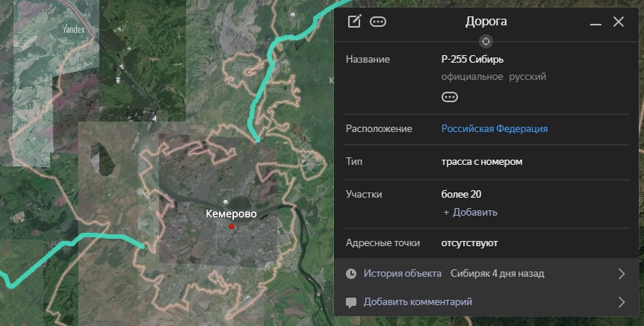Click the edit road pencil icon
The width and height of the screenshot is (644, 326).
[354, 22]
